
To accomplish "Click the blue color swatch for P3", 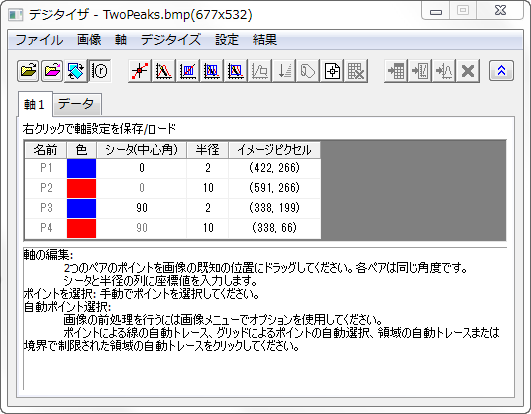I will point(81,208).
